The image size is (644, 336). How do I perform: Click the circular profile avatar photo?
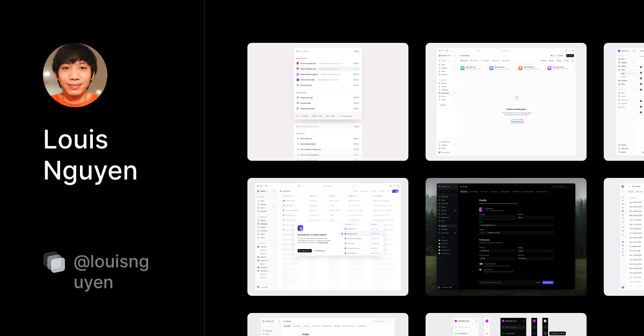75,75
